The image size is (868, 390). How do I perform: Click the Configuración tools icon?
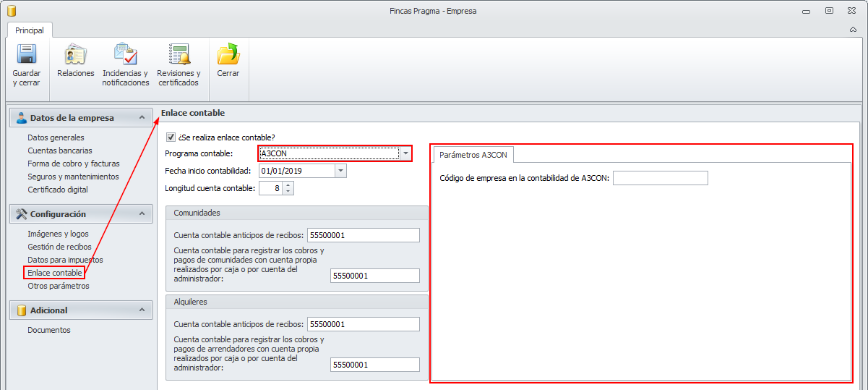coord(21,214)
